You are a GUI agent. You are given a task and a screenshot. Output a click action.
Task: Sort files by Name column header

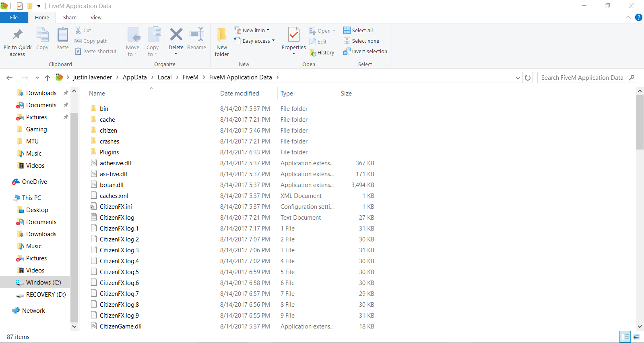tap(97, 94)
